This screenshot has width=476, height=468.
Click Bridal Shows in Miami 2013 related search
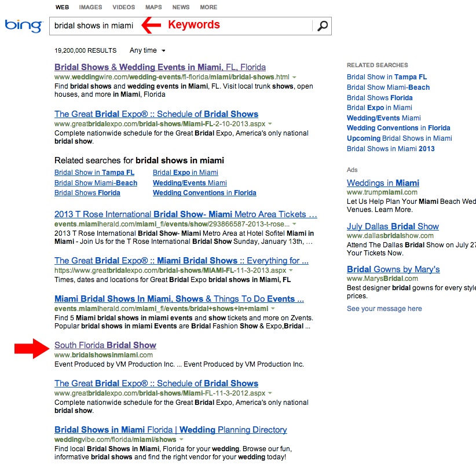click(391, 149)
